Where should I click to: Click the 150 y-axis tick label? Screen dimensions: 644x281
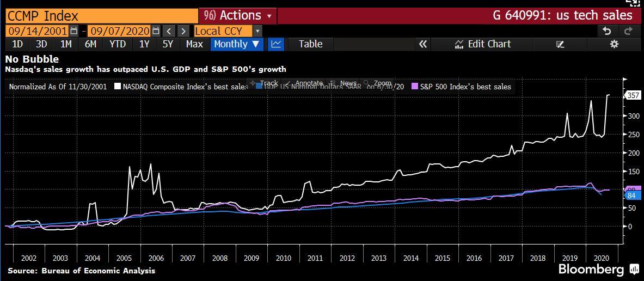633,171
